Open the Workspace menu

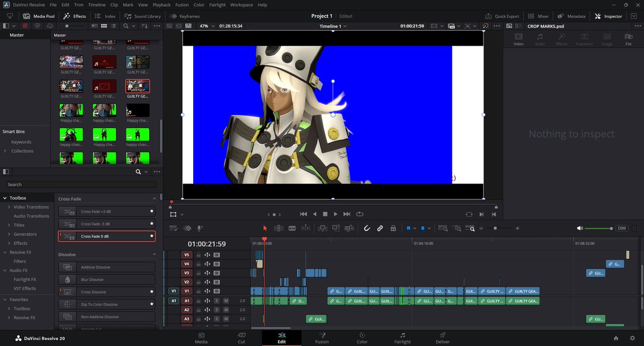click(241, 5)
